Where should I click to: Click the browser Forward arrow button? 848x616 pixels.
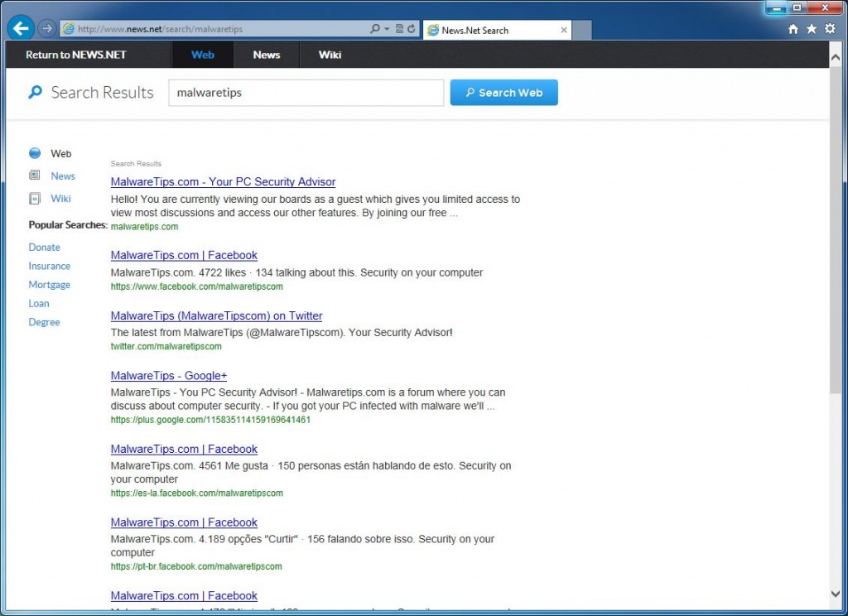click(47, 28)
